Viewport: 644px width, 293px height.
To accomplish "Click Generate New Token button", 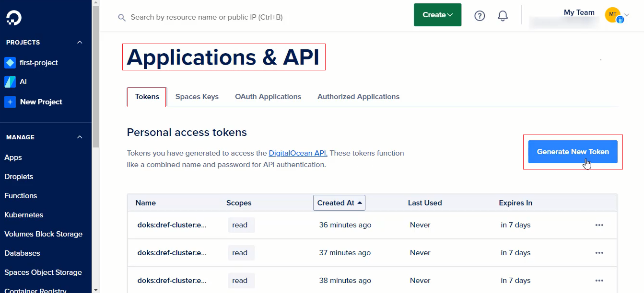I will click(x=573, y=152).
